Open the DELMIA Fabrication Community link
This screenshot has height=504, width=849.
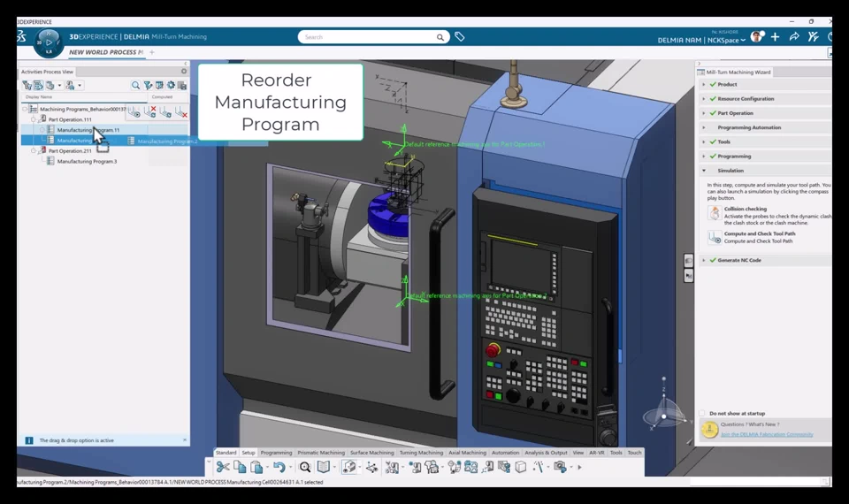pyautogui.click(x=766, y=434)
